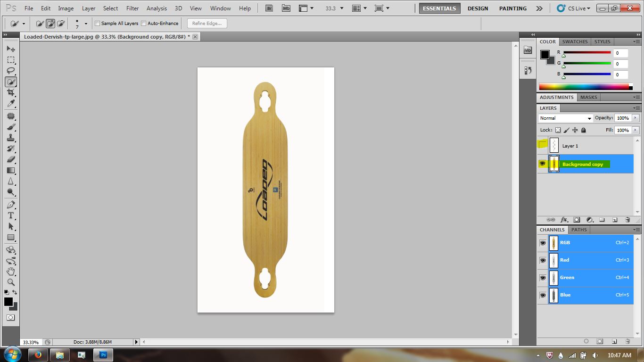Select the Horizontal Type tool

point(11,215)
